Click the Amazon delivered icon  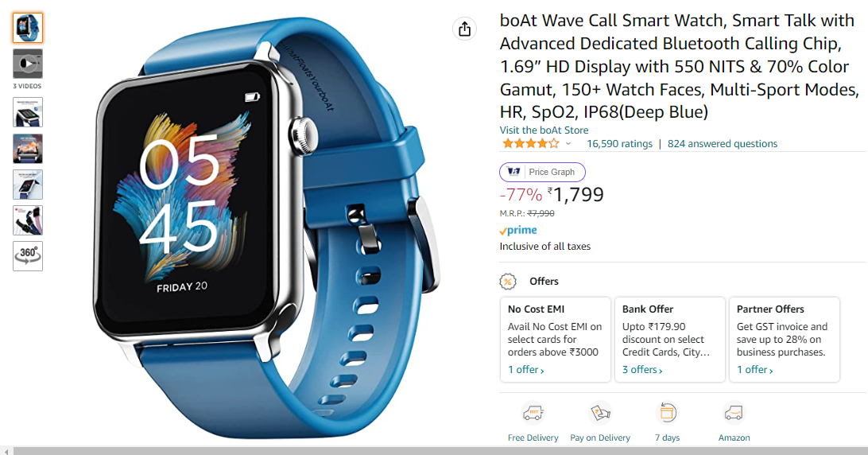click(x=734, y=414)
